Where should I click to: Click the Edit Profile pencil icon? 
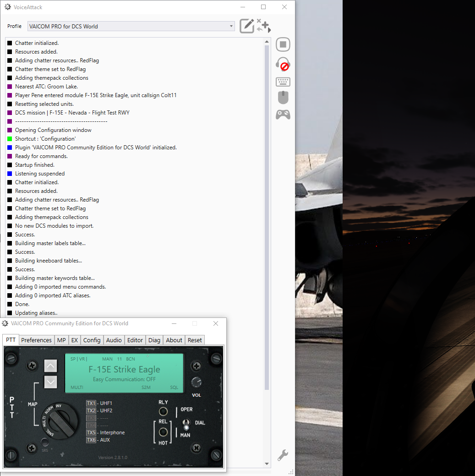point(247,26)
